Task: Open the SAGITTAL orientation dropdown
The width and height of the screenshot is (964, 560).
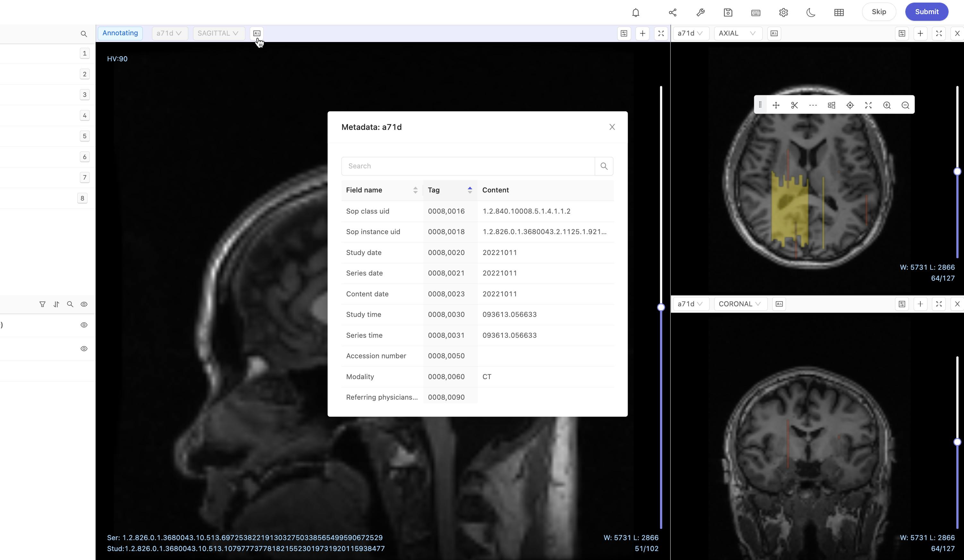Action: pyautogui.click(x=218, y=33)
